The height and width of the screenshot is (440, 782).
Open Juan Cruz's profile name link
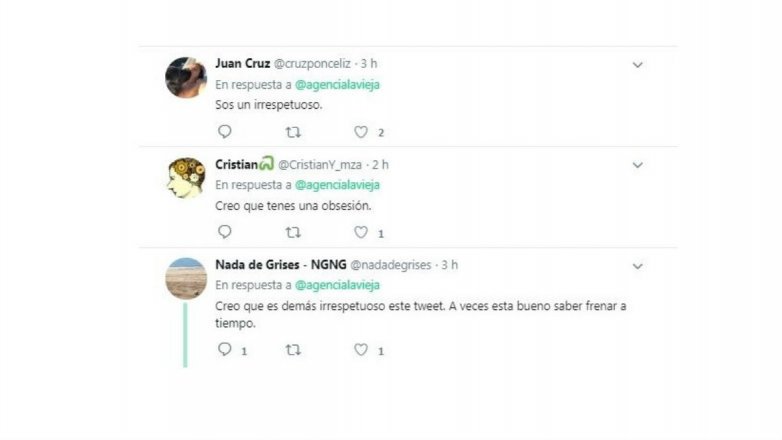click(242, 63)
